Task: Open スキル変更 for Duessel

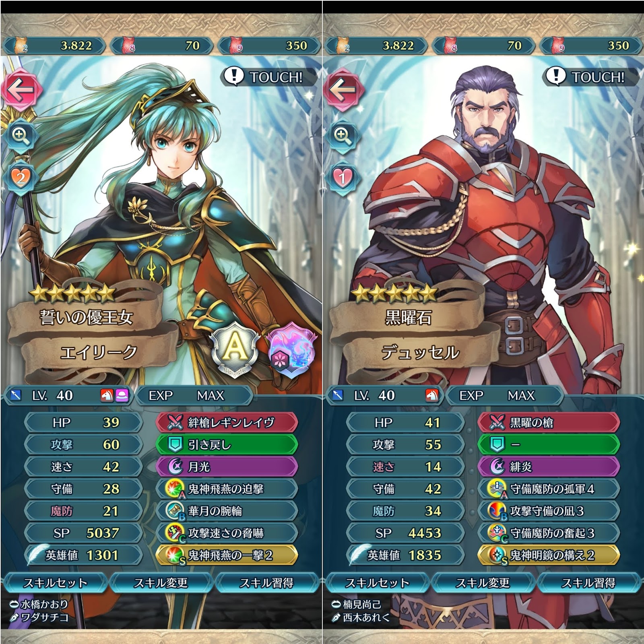Action: [x=483, y=583]
